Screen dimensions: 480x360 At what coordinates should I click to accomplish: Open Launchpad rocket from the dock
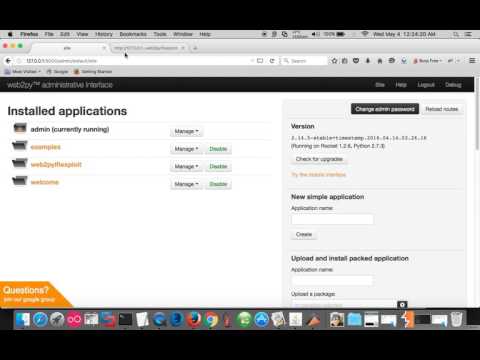(57, 320)
